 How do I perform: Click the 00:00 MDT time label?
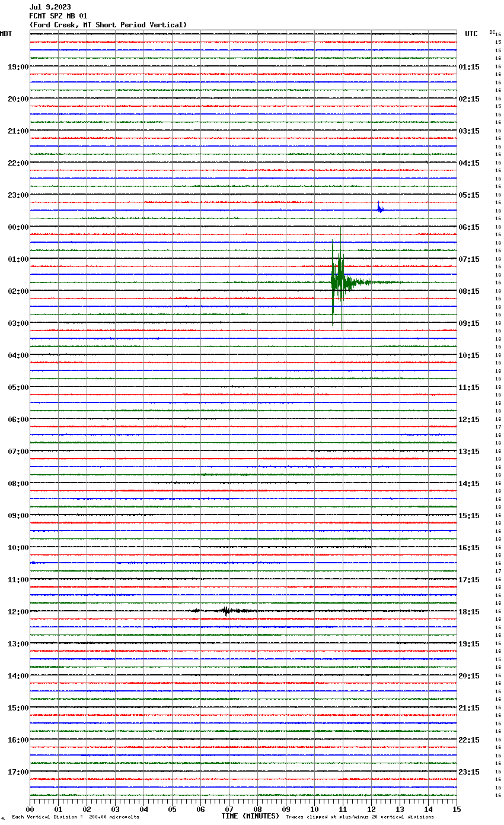click(x=18, y=227)
